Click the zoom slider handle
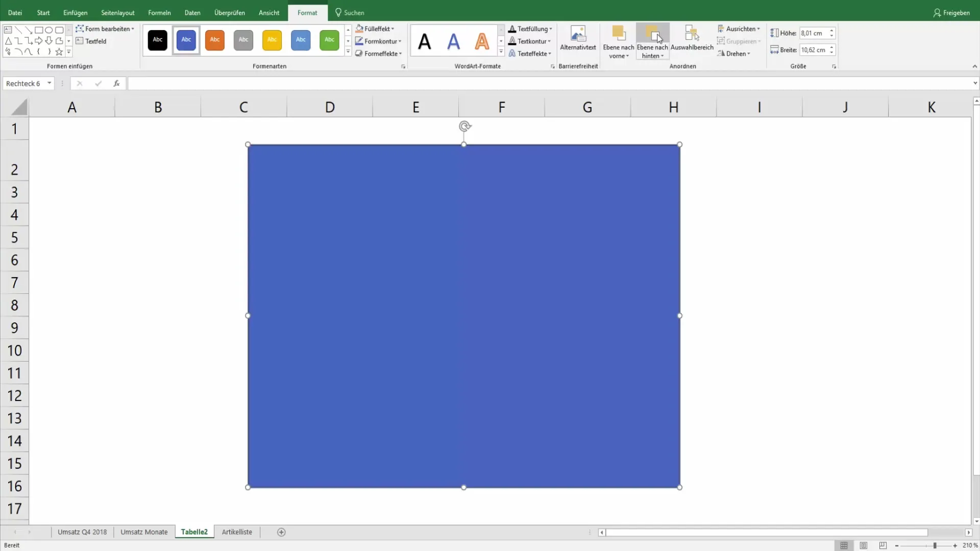The image size is (980, 551). click(x=935, y=545)
